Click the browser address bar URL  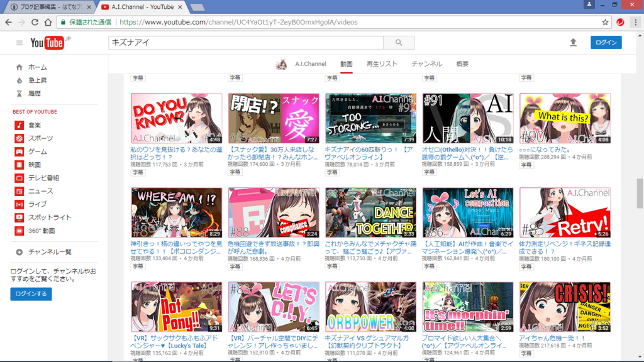[238, 22]
